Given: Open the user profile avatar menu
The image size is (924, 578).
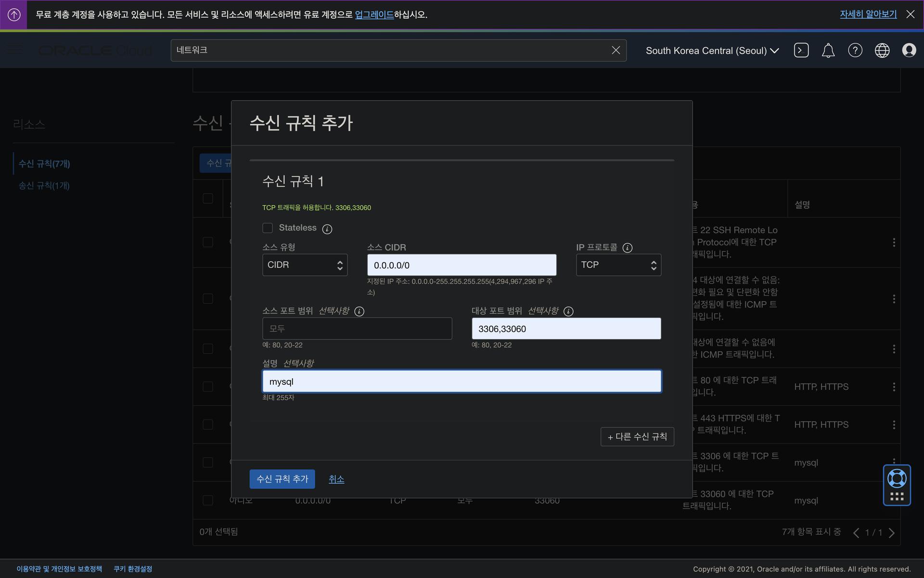Looking at the screenshot, I should pos(909,50).
